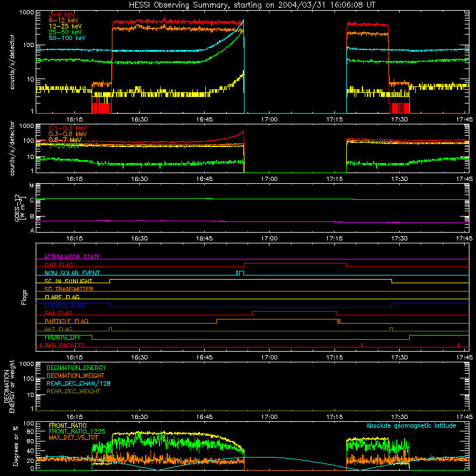Select the FRONTS_OFF flag label
476x476 pixels.
click(x=62, y=337)
